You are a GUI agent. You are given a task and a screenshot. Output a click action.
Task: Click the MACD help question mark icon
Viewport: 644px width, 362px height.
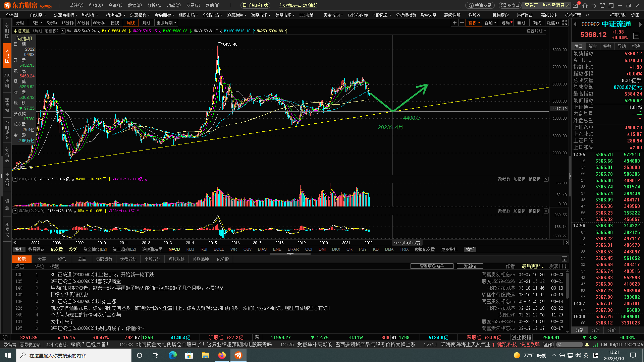click(x=15, y=211)
